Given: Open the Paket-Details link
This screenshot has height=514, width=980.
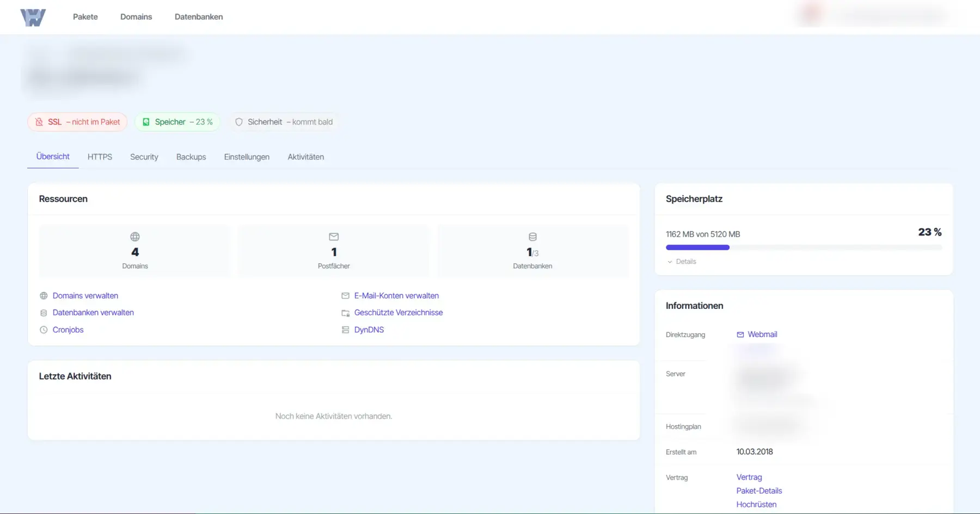Looking at the screenshot, I should [759, 491].
